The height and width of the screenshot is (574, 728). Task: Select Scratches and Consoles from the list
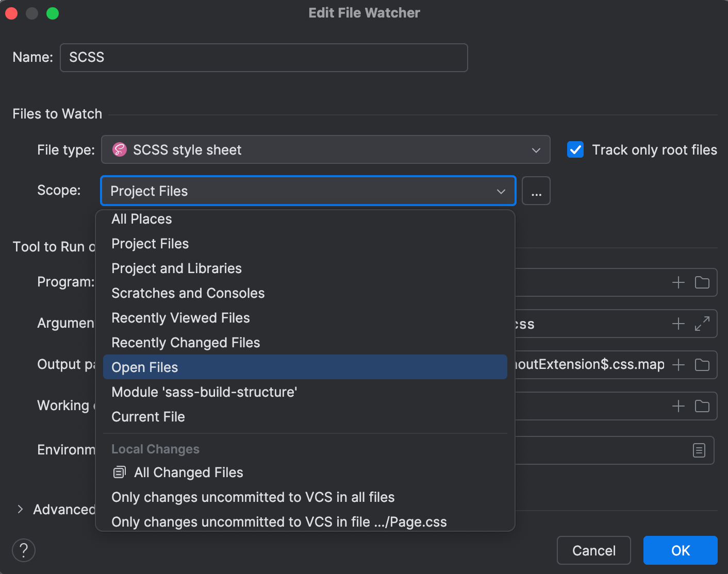(x=188, y=293)
